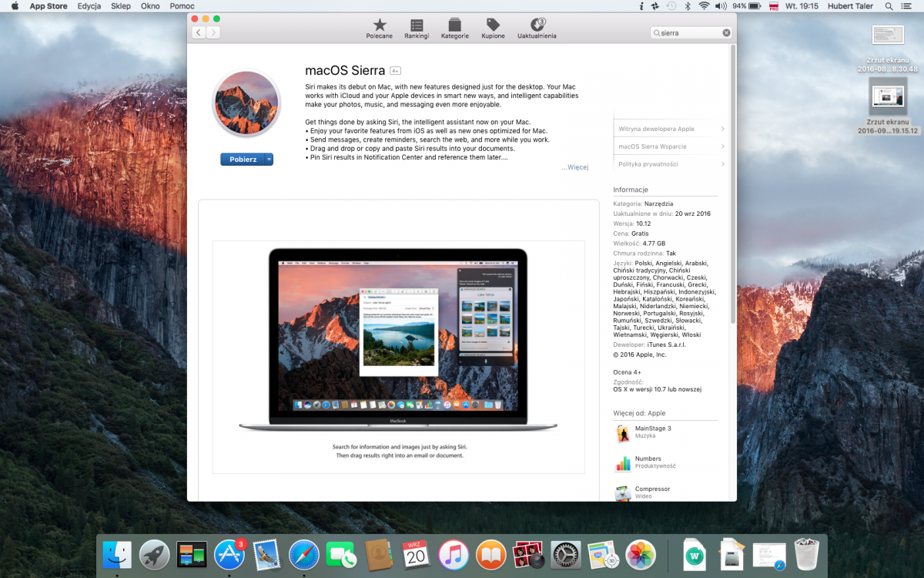
Task: Click the Bluetooth menu bar icon
Action: pos(688,6)
